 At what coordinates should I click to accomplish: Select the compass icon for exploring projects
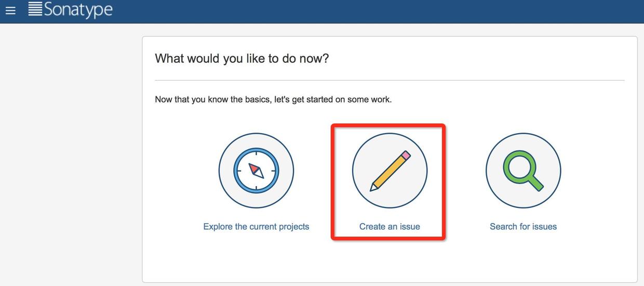(x=256, y=171)
